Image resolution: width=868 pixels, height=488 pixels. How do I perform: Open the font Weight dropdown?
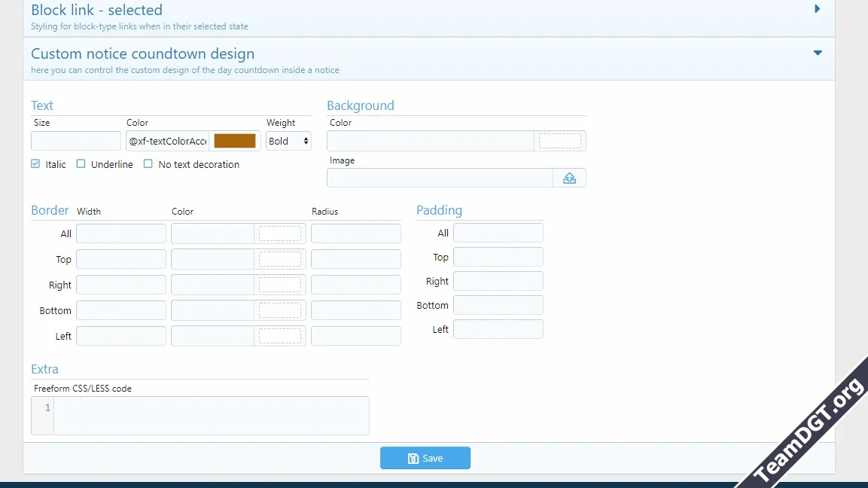coord(288,141)
